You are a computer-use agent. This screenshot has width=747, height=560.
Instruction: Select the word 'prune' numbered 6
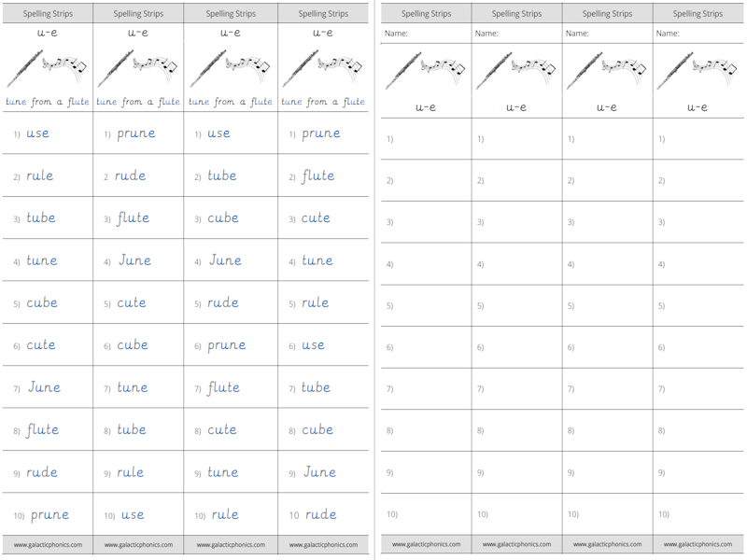[x=227, y=345]
